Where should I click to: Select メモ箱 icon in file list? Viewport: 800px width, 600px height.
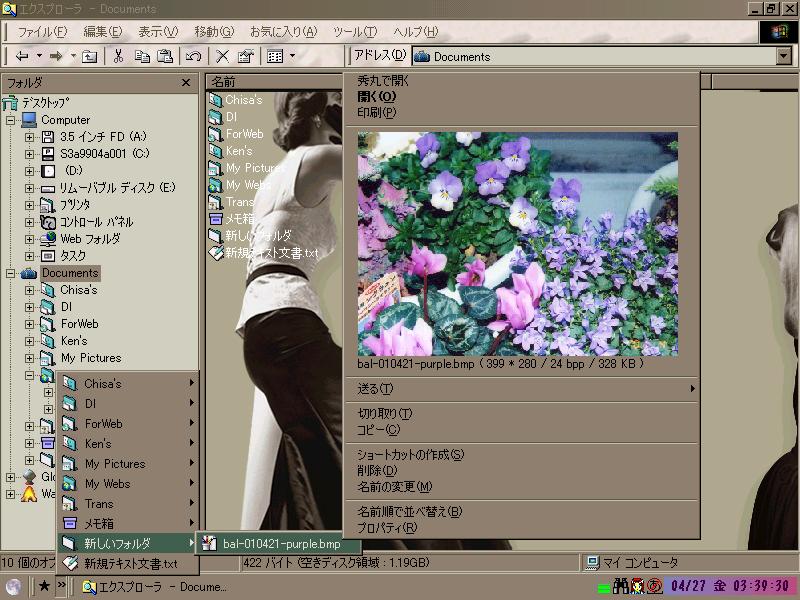point(216,219)
